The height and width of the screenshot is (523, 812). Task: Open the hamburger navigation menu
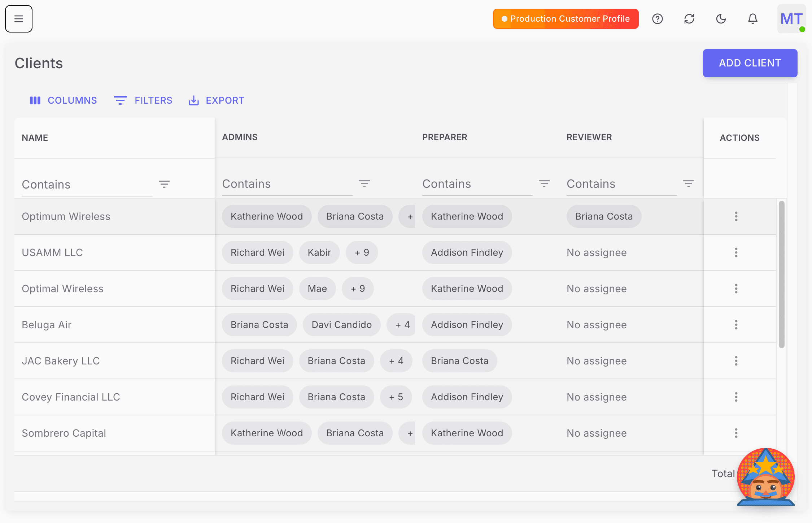(18, 19)
